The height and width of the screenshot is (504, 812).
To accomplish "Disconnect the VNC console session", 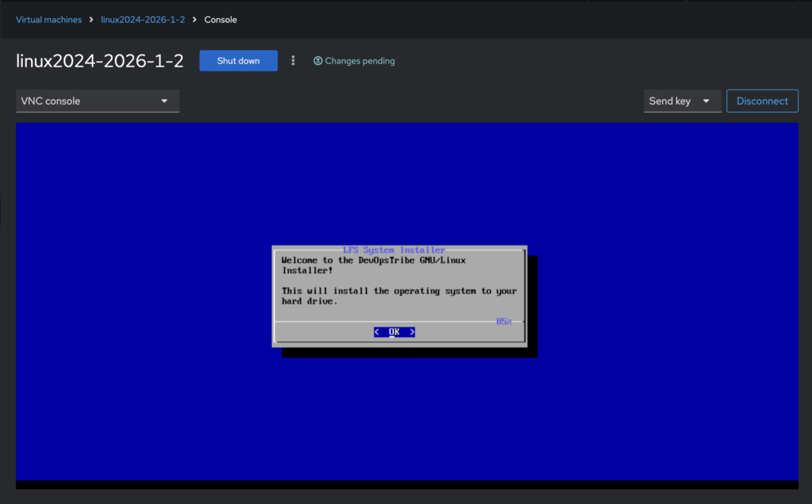I will [762, 101].
